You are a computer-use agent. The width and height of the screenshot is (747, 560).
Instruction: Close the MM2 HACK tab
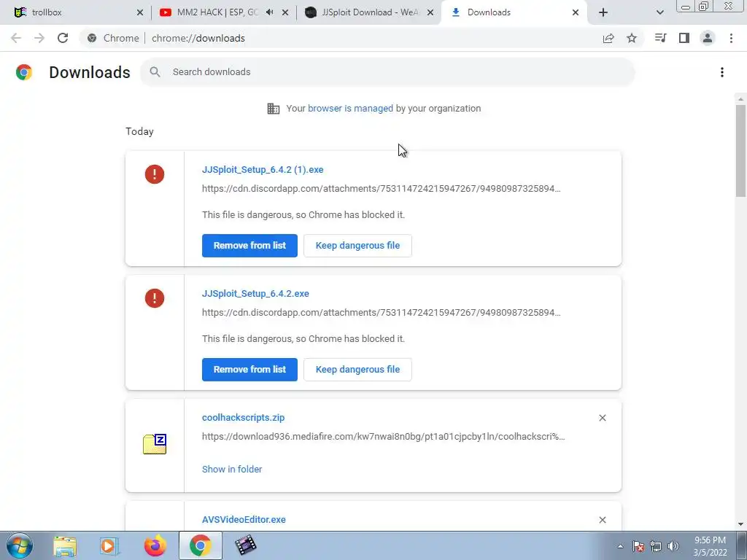(285, 13)
